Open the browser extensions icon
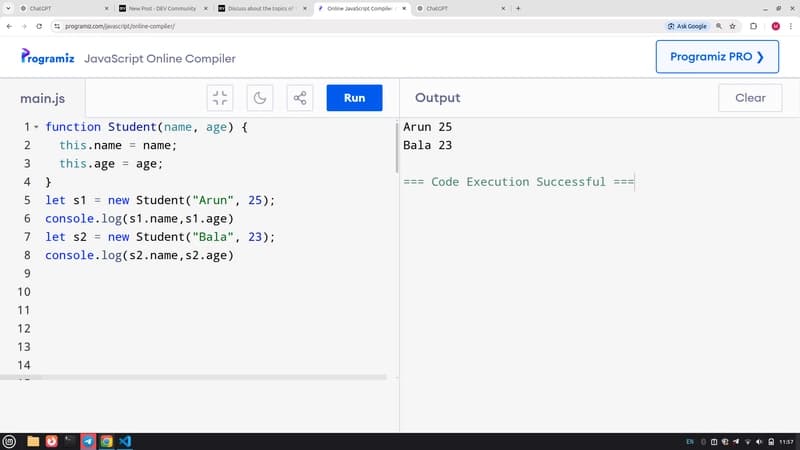Screen dimensions: 800x450 [753, 26]
